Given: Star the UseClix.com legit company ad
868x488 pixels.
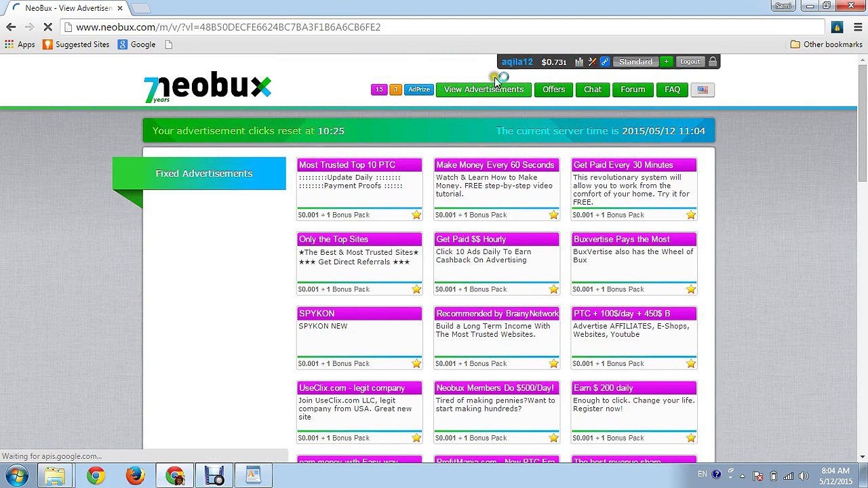Looking at the screenshot, I should pyautogui.click(x=416, y=438).
